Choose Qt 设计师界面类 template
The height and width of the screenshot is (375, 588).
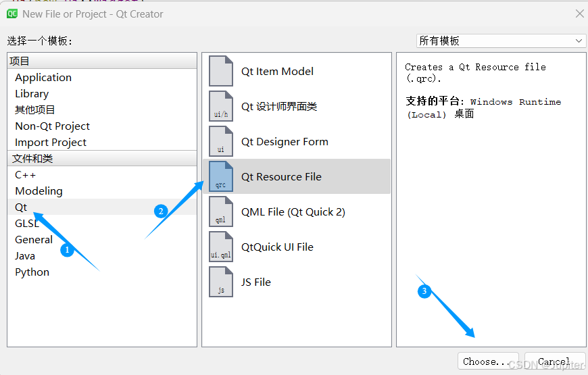tap(297, 106)
